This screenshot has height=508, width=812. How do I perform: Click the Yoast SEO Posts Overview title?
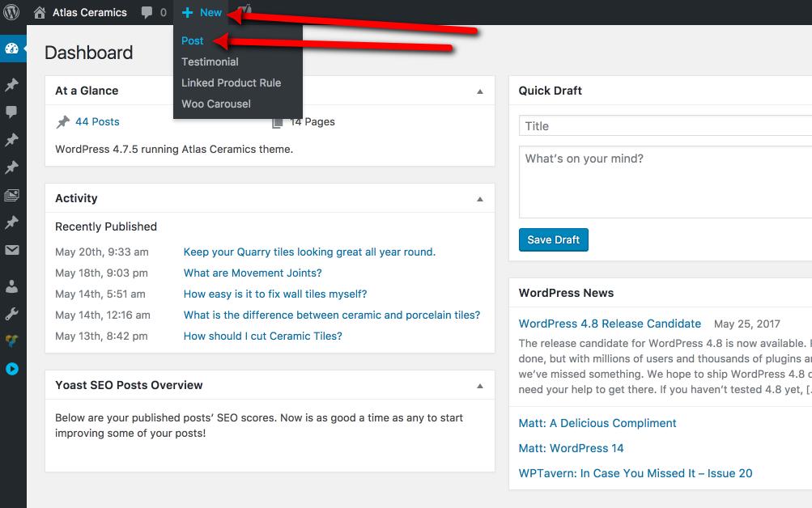[x=129, y=385]
